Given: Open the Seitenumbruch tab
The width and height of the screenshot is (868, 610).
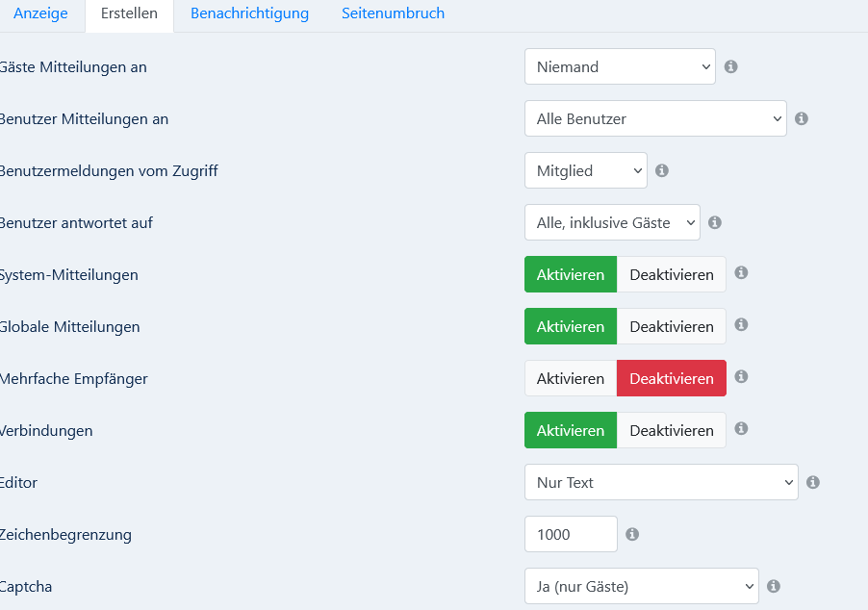Looking at the screenshot, I should coord(393,13).
